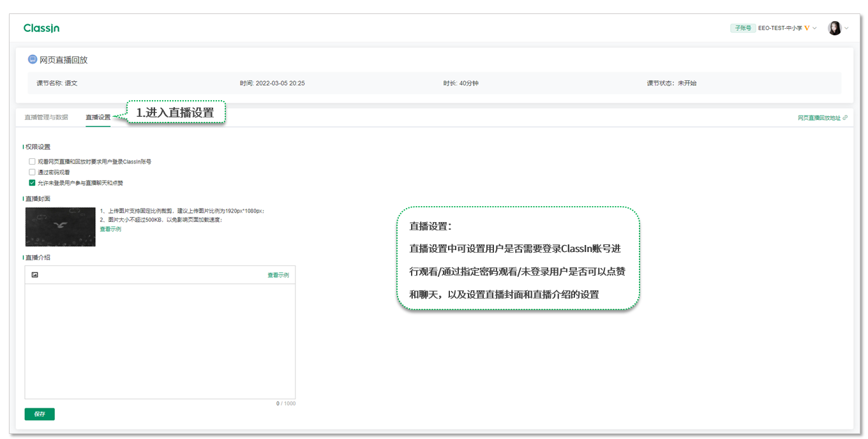Open 查看示例 in the introduction editor

pos(278,275)
